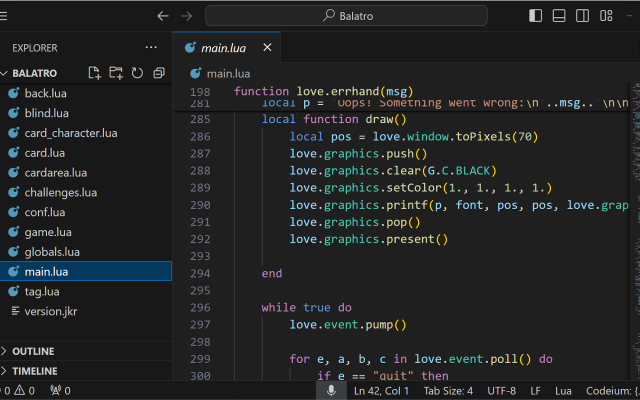Expand the TIMELINE section
This screenshot has height=400, width=640.
click(86, 371)
